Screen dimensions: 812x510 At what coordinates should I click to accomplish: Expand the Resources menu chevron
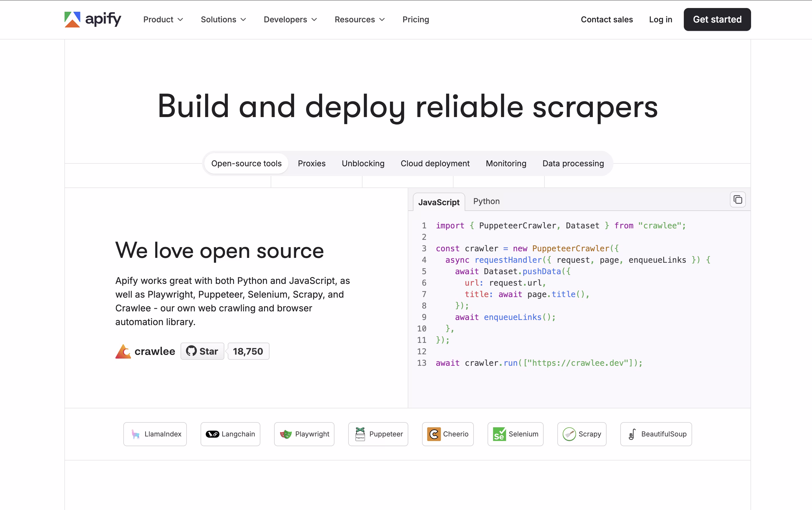382,19
